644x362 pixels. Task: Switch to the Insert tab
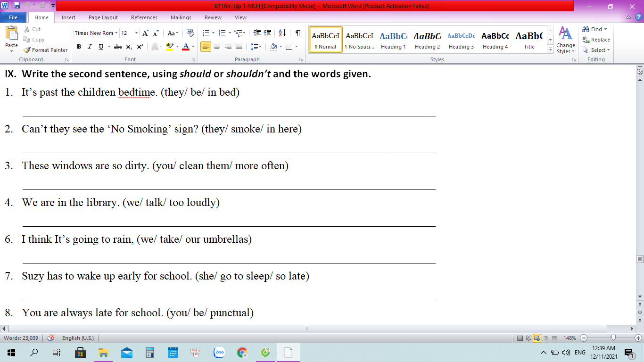coord(68,17)
